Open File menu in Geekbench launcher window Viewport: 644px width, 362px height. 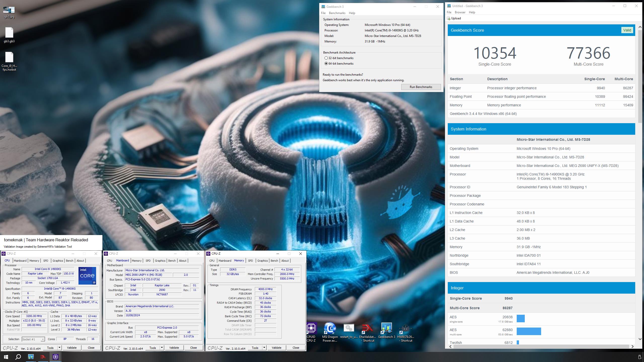323,13
